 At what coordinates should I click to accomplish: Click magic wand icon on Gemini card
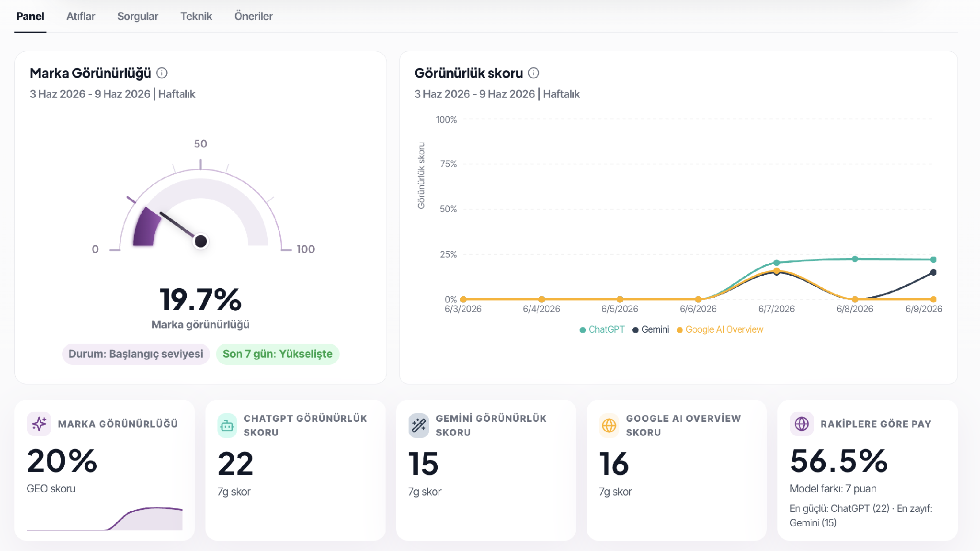(x=419, y=425)
